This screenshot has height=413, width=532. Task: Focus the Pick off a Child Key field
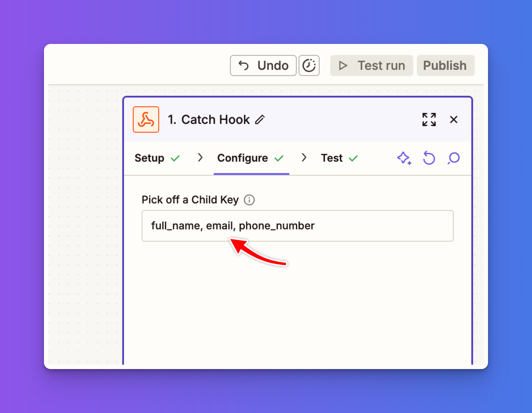coord(297,226)
